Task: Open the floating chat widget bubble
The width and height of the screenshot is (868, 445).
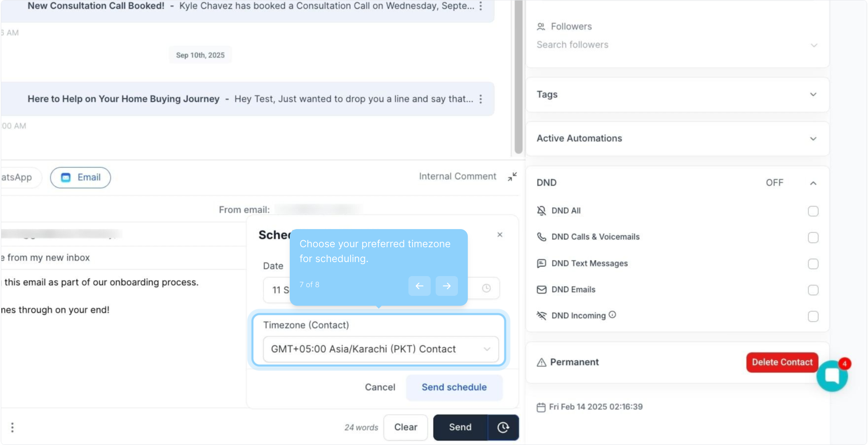Action: (x=832, y=375)
